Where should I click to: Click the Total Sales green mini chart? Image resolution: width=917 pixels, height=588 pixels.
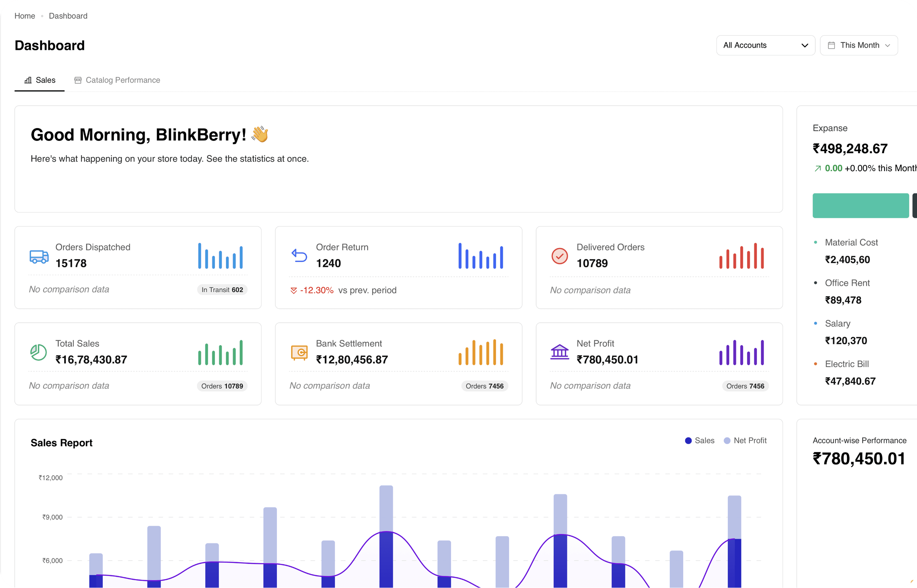point(220,352)
